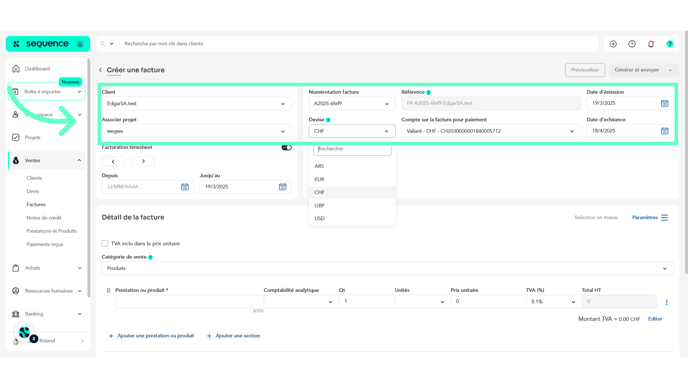Open the Associer projet dropdown
The width and height of the screenshot is (688, 387).
pyautogui.click(x=196, y=131)
